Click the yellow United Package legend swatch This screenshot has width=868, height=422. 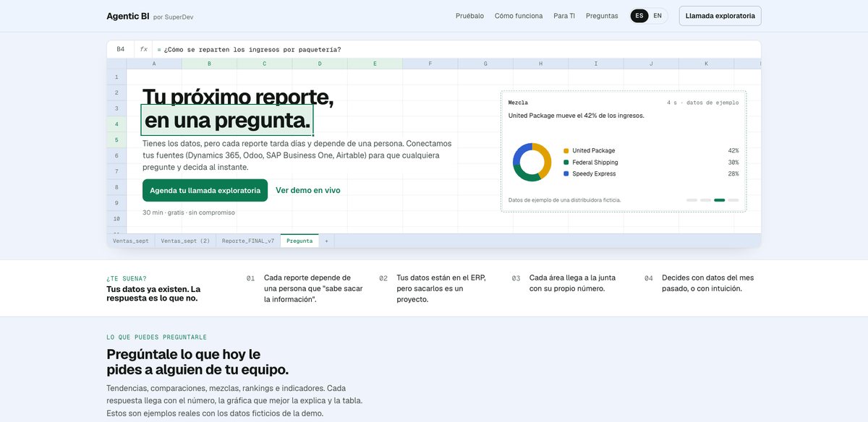click(566, 150)
